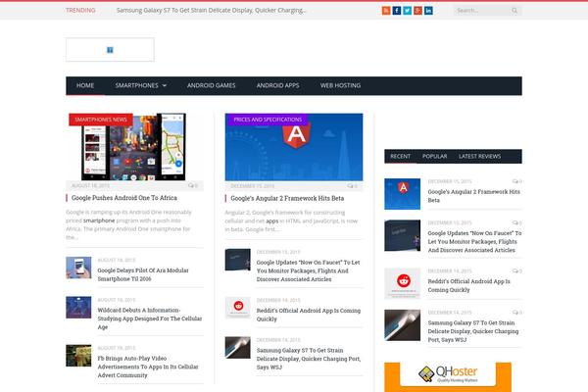Click sidebar Angular logo thumbnail

[403, 194]
